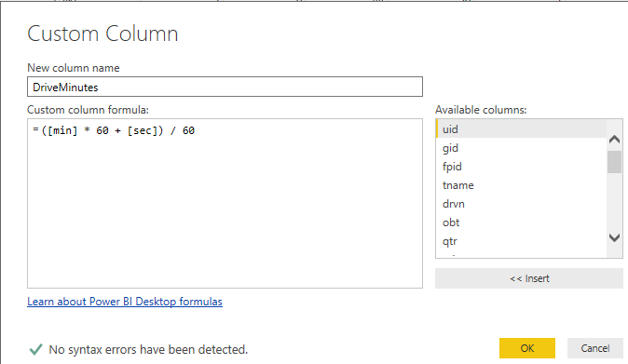Image resolution: width=628 pixels, height=364 pixels.
Task: Focus the New column name field
Action: click(225, 87)
